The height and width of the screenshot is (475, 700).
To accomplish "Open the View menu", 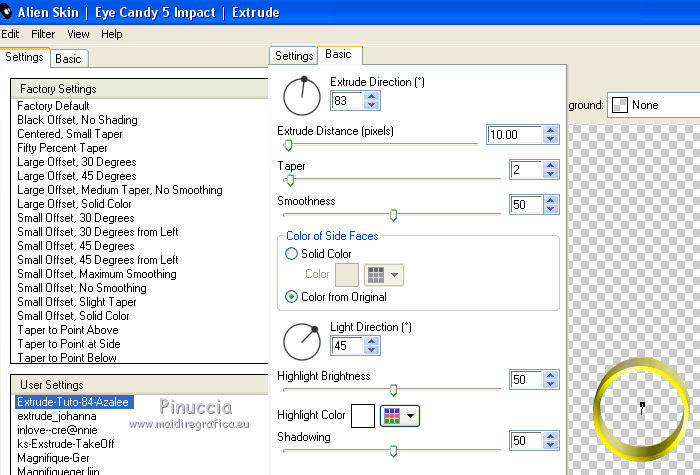I will pos(78,34).
